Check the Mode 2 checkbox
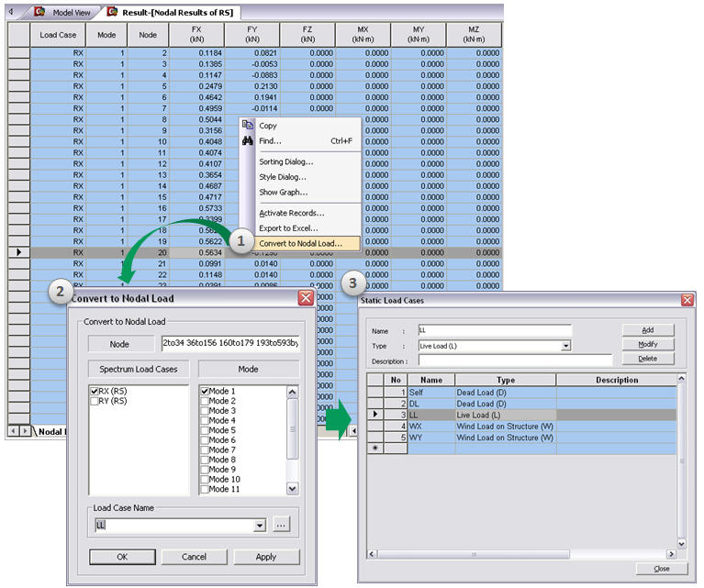This screenshot has height=588, width=704. [204, 401]
